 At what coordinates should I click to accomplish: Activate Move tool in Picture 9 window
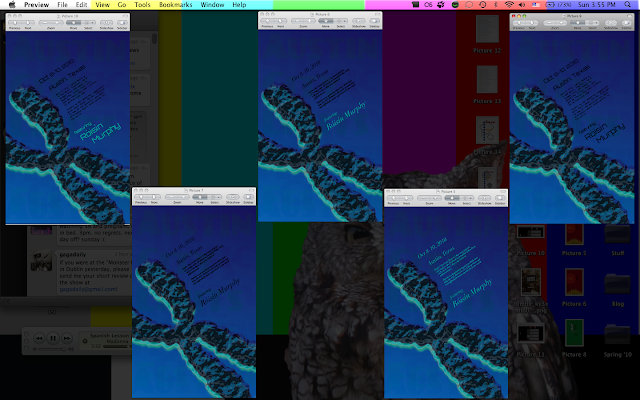(577, 22)
